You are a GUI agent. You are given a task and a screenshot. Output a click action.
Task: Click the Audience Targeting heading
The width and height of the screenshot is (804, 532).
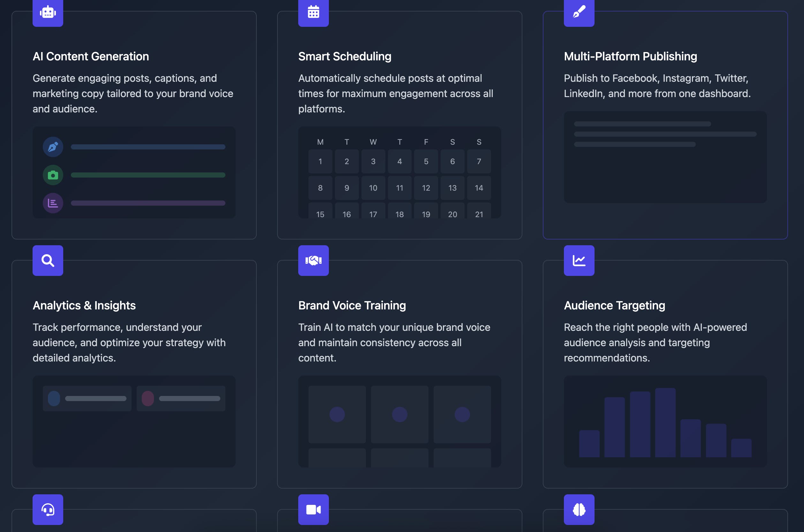[x=614, y=305]
